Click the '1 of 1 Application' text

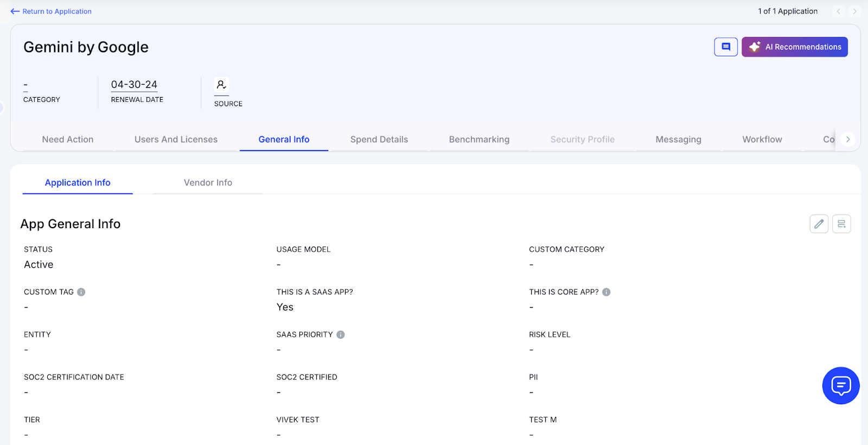tap(788, 11)
